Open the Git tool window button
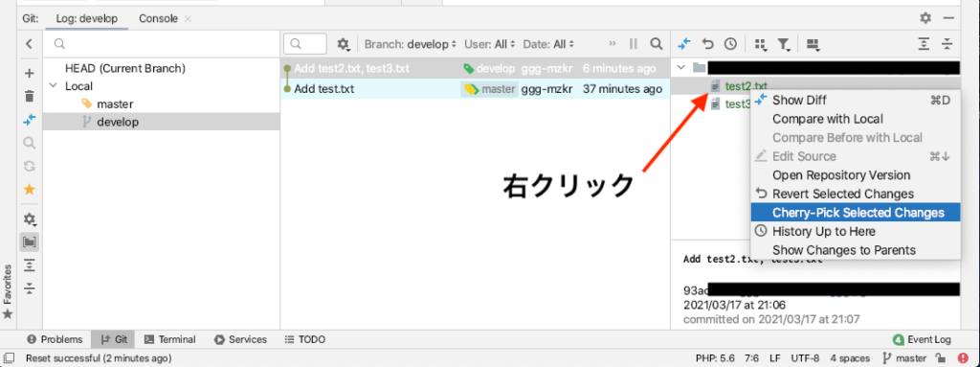Image resolution: width=980 pixels, height=367 pixels. tap(114, 339)
